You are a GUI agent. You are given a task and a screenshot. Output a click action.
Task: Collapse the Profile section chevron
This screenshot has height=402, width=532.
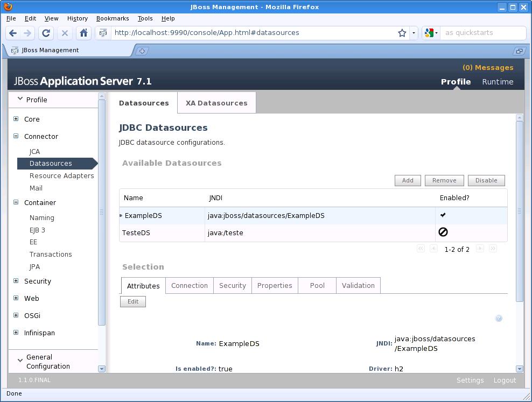click(20, 99)
